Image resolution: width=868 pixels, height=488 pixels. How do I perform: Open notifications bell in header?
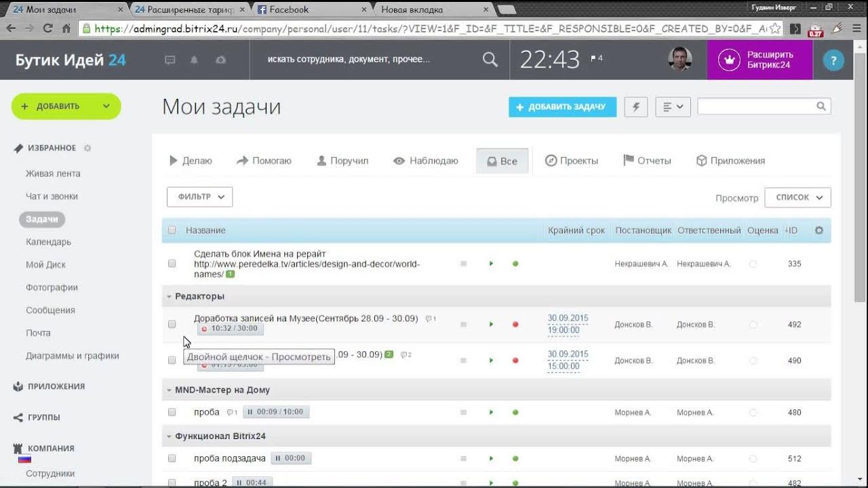click(x=194, y=60)
